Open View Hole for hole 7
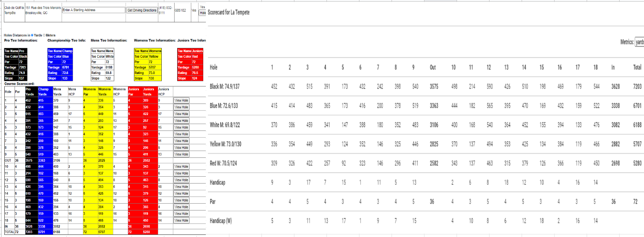The image size is (644, 237). [181, 140]
